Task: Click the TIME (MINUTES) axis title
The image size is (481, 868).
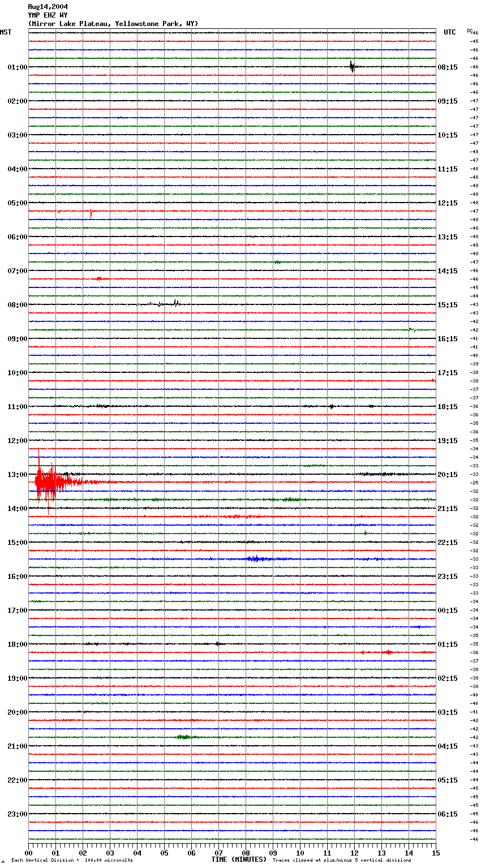Action: point(239,860)
